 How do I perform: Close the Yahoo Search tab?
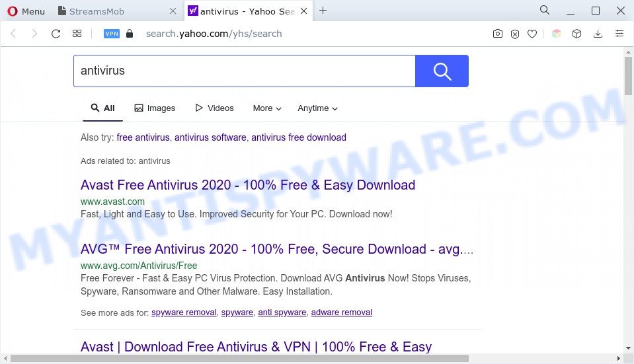pos(304,11)
